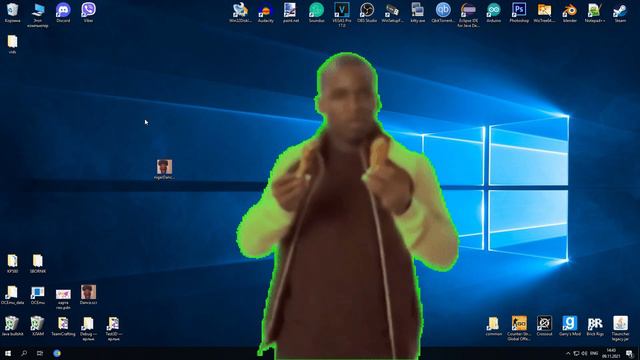Viewport: 640px width, 360px height.
Task: Launch the Blender desktop shortcut
Action: [x=569, y=13]
